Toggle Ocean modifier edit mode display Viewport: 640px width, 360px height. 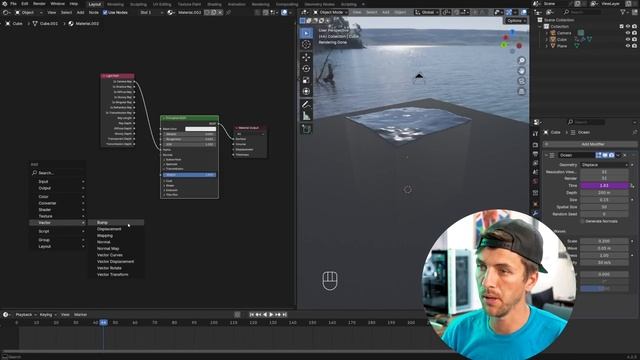point(599,155)
